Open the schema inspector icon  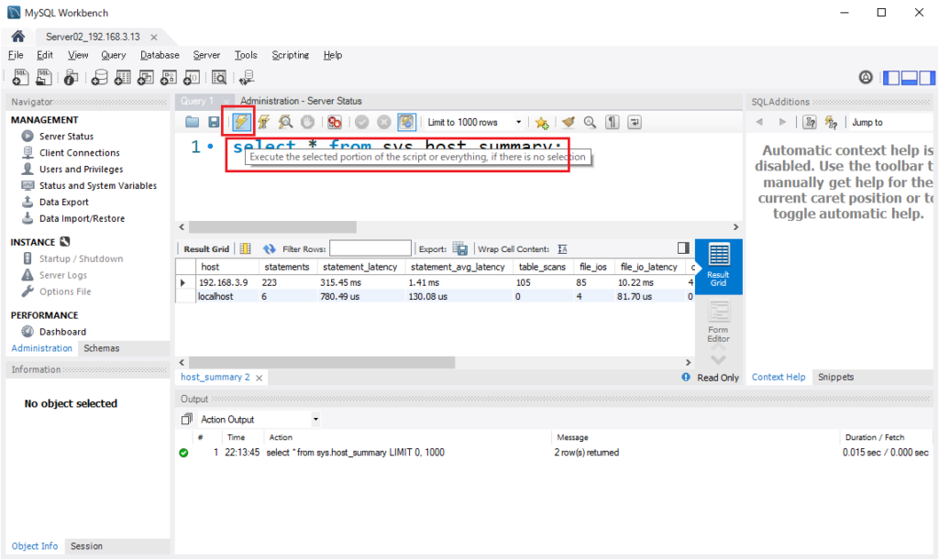[x=72, y=77]
